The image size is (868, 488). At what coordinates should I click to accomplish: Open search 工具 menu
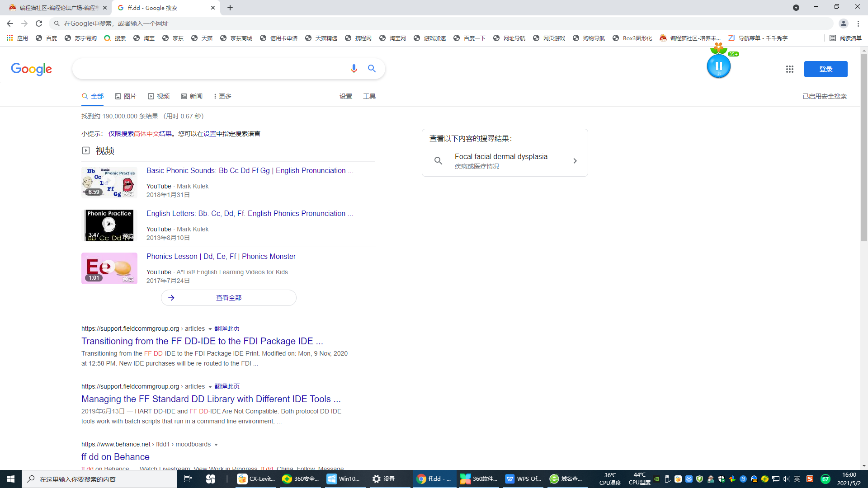(x=369, y=96)
